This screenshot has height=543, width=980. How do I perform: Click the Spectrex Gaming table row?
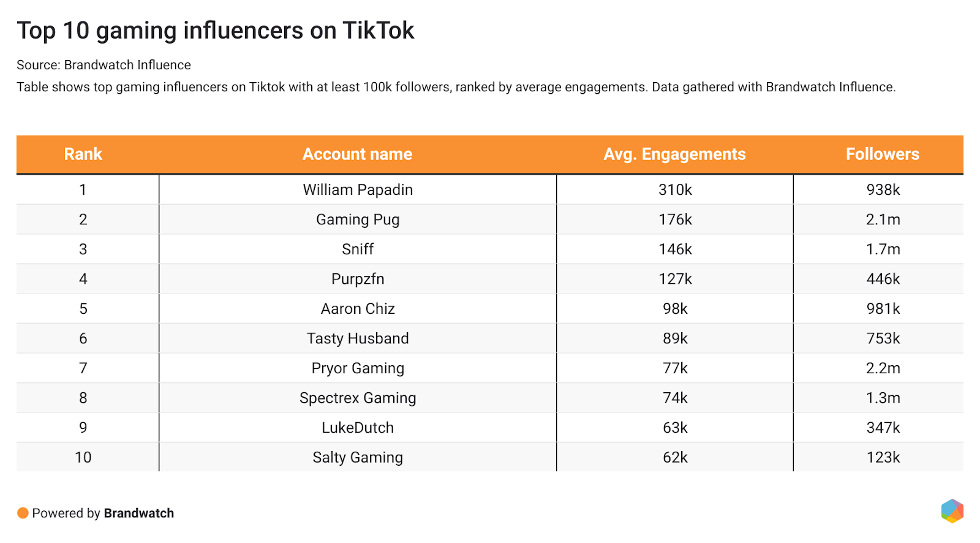coord(358,398)
